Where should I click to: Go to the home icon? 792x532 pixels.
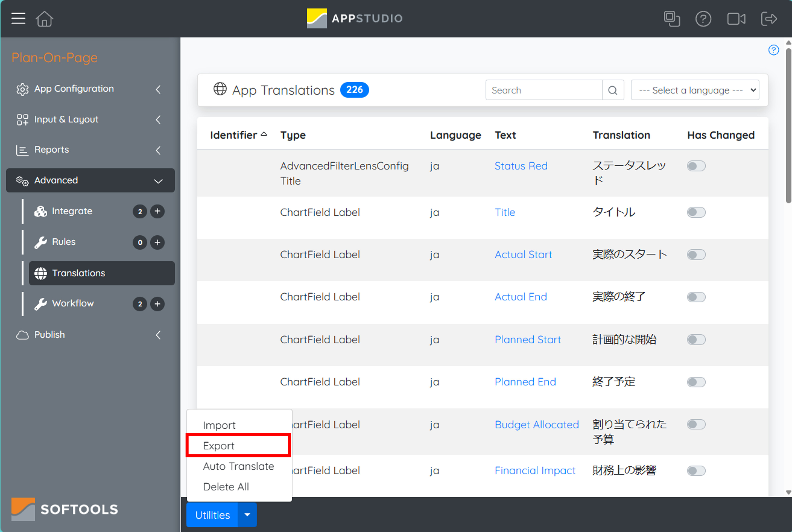(45, 19)
